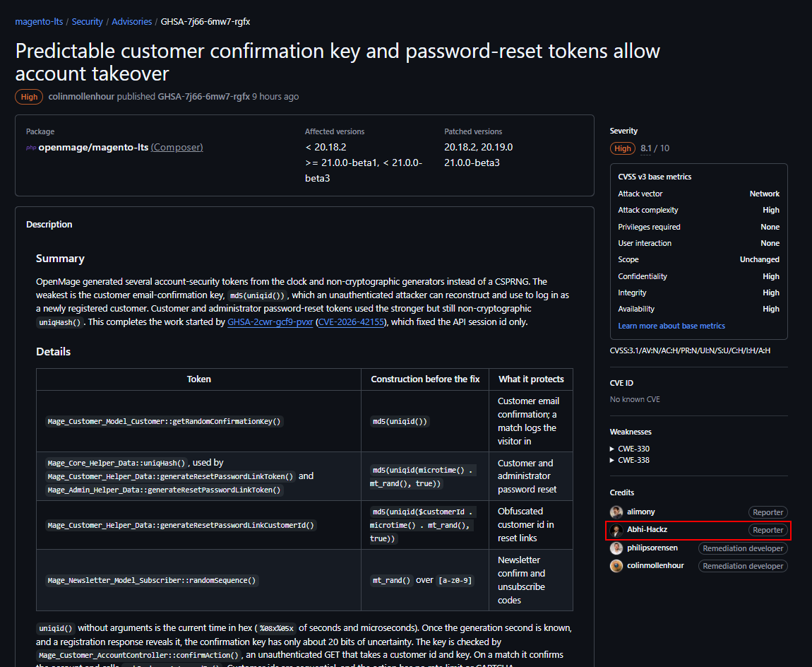Screen dimensions: 812x667
Task: Click the Details heading
Action: click(54, 352)
